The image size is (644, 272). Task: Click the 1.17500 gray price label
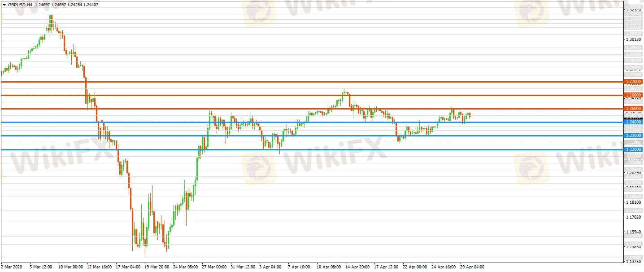(x=633, y=211)
